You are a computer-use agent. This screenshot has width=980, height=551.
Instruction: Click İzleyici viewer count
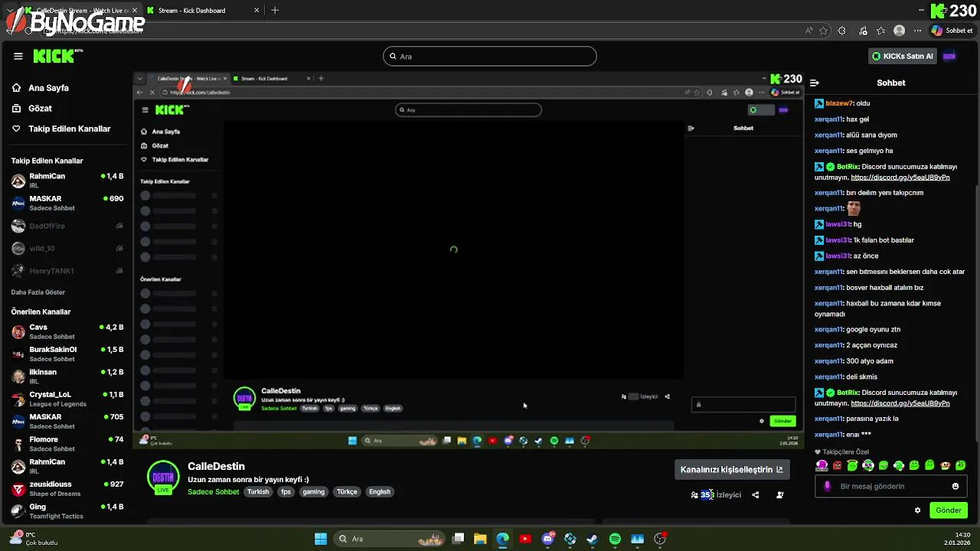[717, 495]
